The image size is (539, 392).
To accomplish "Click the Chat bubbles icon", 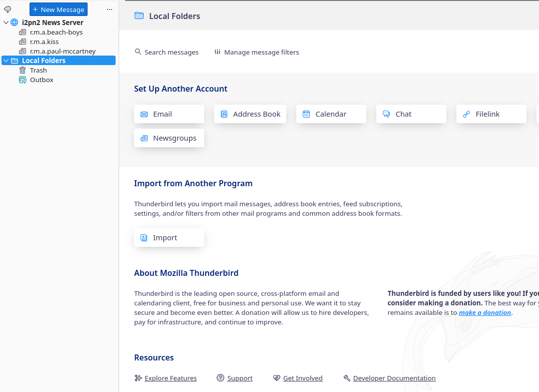I will (386, 114).
